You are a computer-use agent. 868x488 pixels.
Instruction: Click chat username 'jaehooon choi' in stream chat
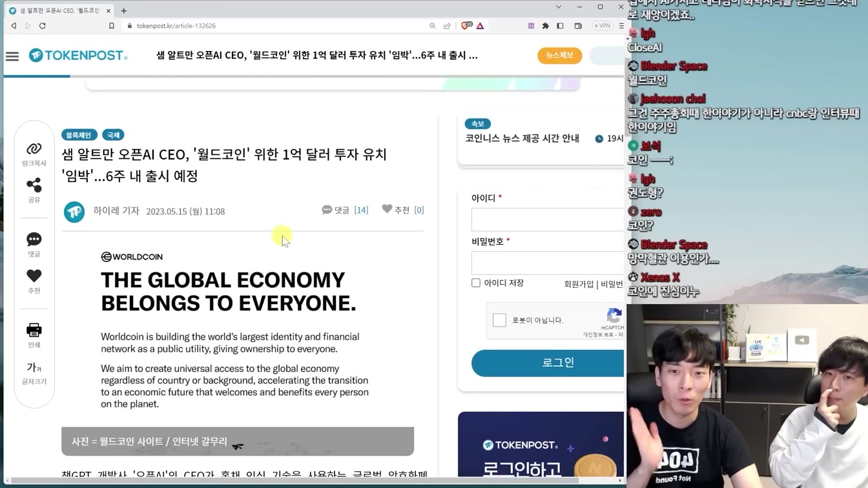(x=672, y=99)
